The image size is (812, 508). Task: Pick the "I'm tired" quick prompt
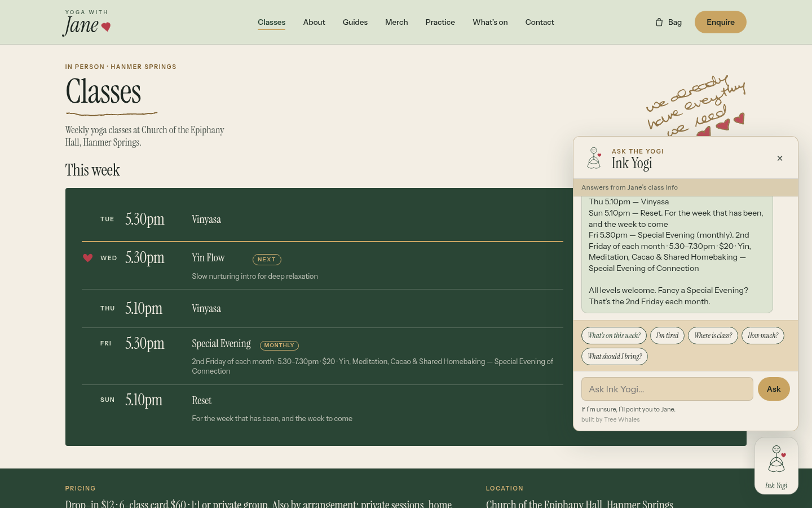(x=667, y=336)
